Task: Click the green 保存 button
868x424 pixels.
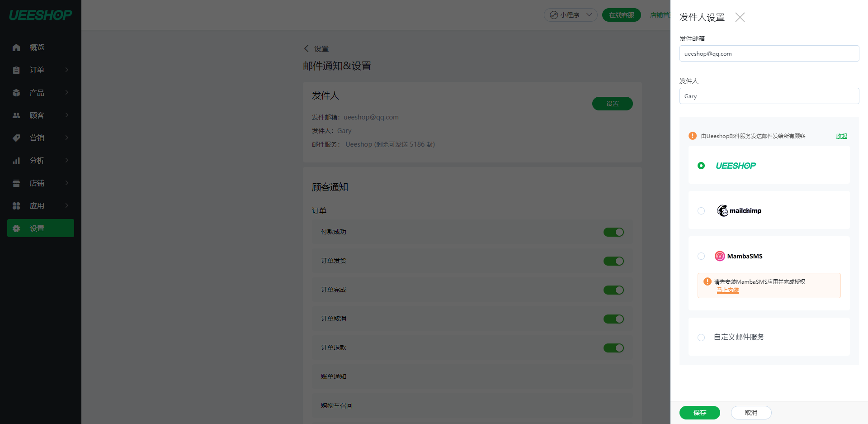Action: pos(699,413)
